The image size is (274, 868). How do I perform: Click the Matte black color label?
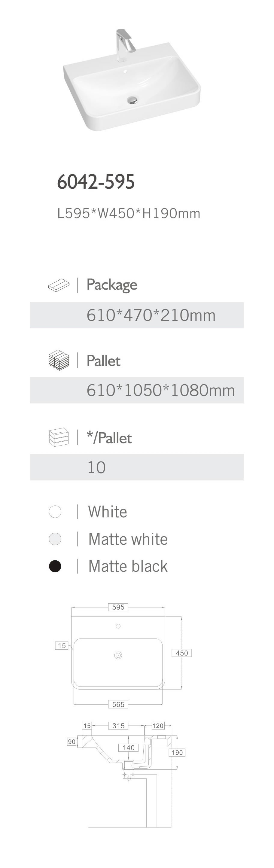pos(128,566)
